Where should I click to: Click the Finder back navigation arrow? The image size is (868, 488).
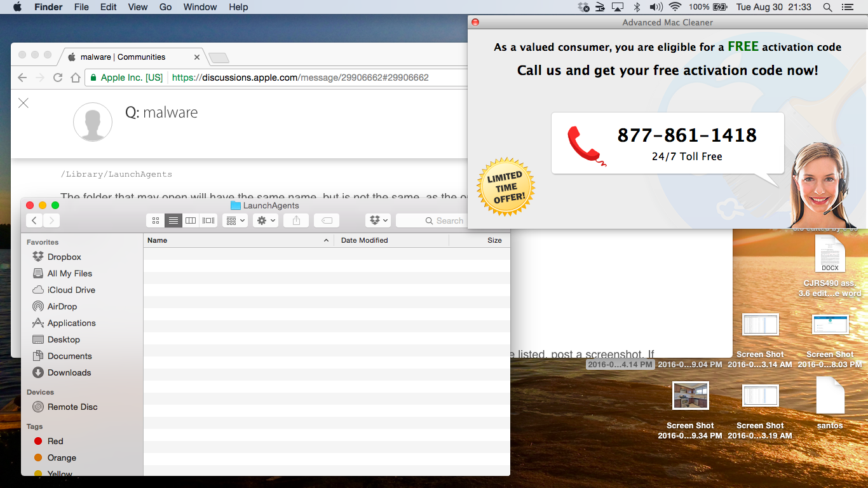point(34,220)
